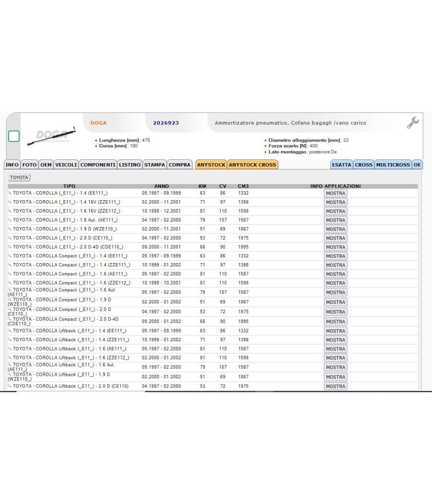Select the CROSS search tab
432x504 pixels.
tap(363, 165)
